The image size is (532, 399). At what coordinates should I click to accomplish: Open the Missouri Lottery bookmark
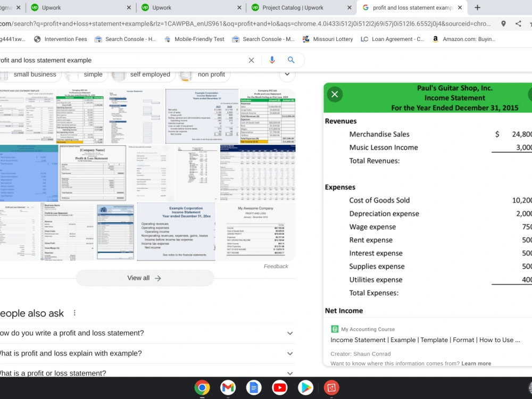point(328,39)
